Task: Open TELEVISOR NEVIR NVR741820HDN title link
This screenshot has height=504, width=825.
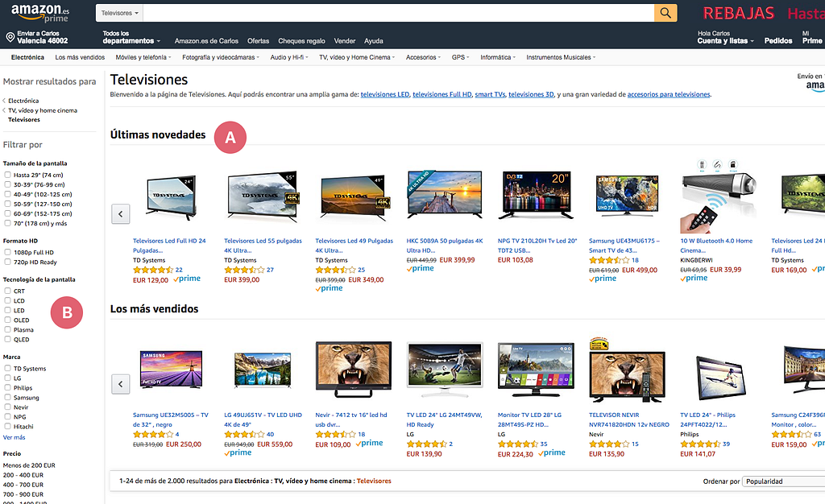Action: click(628, 419)
